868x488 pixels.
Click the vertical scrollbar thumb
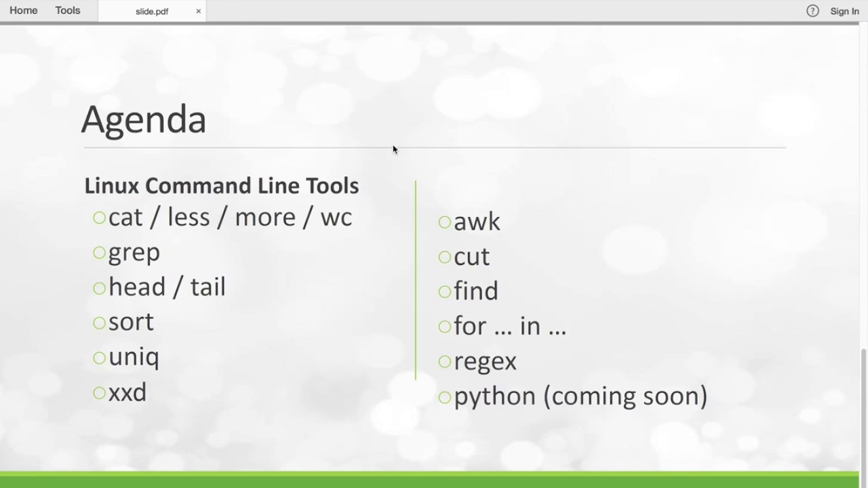click(x=863, y=407)
